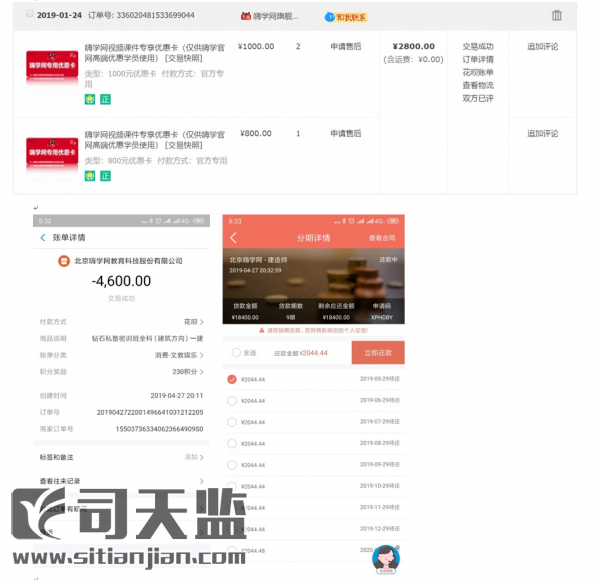
Task: Open the customer service avatar icon
Action: (x=386, y=559)
